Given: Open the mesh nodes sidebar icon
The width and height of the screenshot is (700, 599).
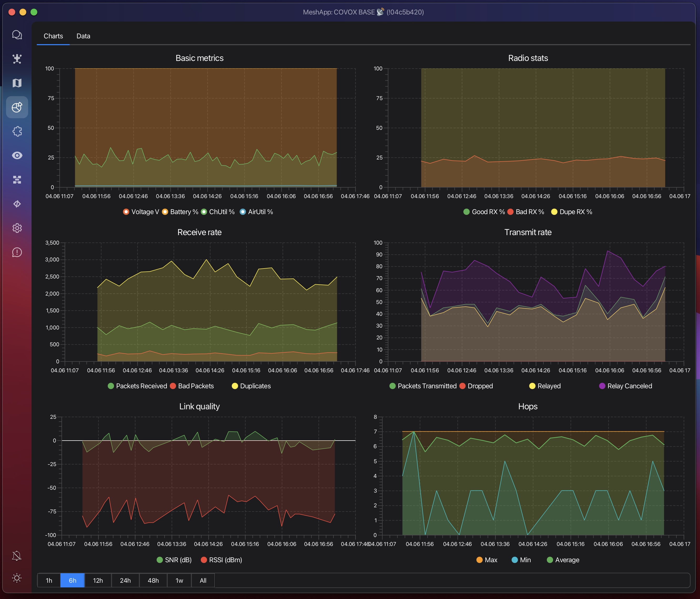Looking at the screenshot, I should [x=17, y=59].
